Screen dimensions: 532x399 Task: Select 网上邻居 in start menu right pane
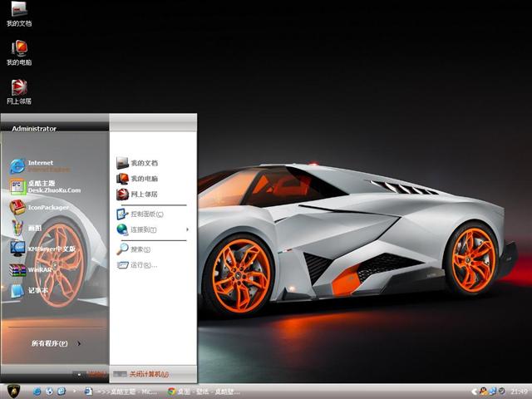[x=137, y=194]
